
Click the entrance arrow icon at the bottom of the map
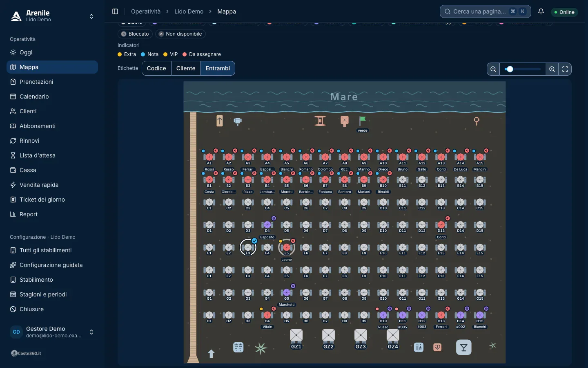pyautogui.click(x=211, y=354)
